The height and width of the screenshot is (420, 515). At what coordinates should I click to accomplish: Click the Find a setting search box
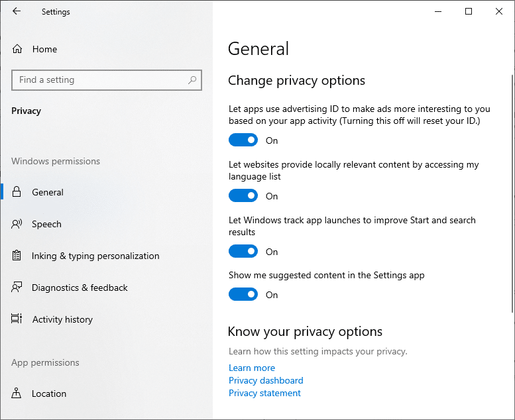(x=99, y=80)
